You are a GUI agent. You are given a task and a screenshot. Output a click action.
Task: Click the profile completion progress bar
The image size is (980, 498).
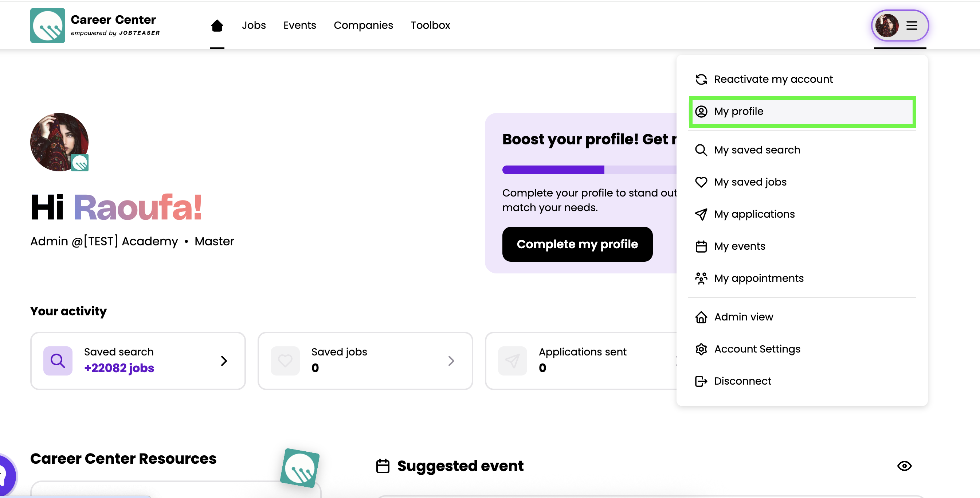click(589, 170)
